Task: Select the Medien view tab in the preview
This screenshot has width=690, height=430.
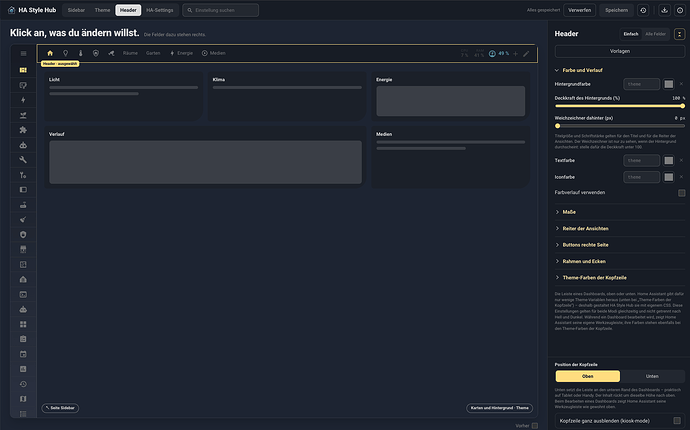Action: click(213, 53)
